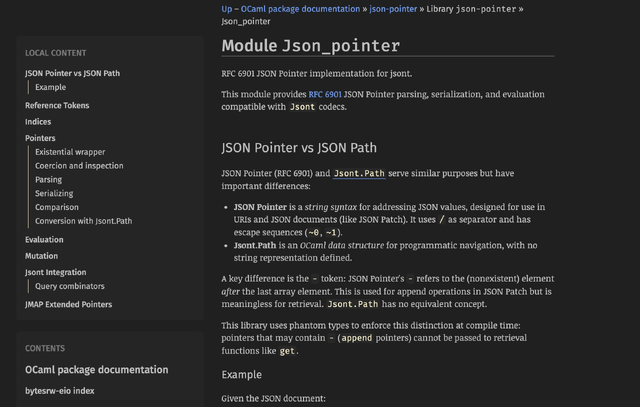Follow the RFC 6901 link

pyautogui.click(x=325, y=94)
